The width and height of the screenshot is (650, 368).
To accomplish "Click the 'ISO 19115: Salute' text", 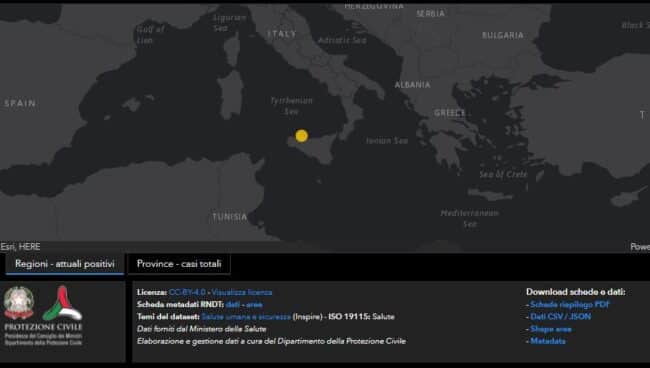I will click(x=361, y=317).
